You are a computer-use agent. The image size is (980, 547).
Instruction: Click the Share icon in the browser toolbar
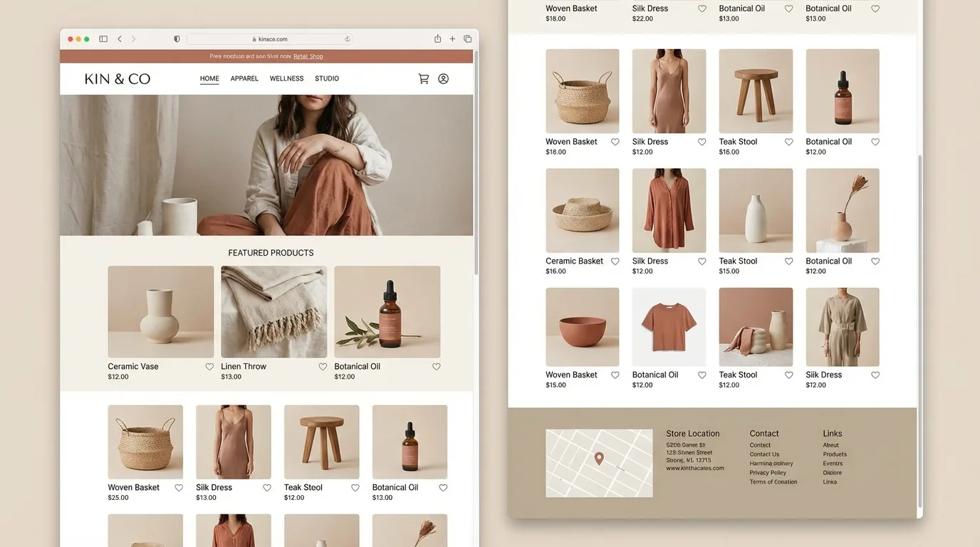click(437, 38)
